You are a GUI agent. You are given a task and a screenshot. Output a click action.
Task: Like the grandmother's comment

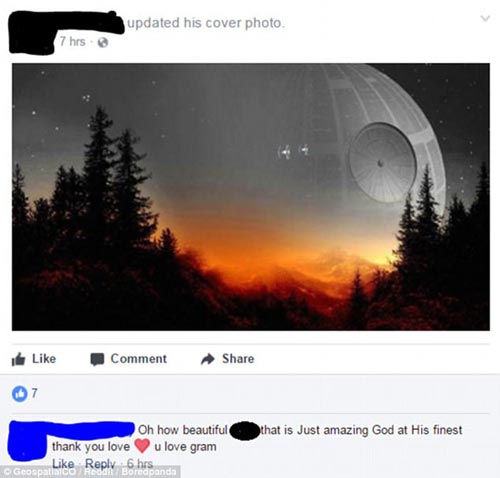click(x=63, y=464)
